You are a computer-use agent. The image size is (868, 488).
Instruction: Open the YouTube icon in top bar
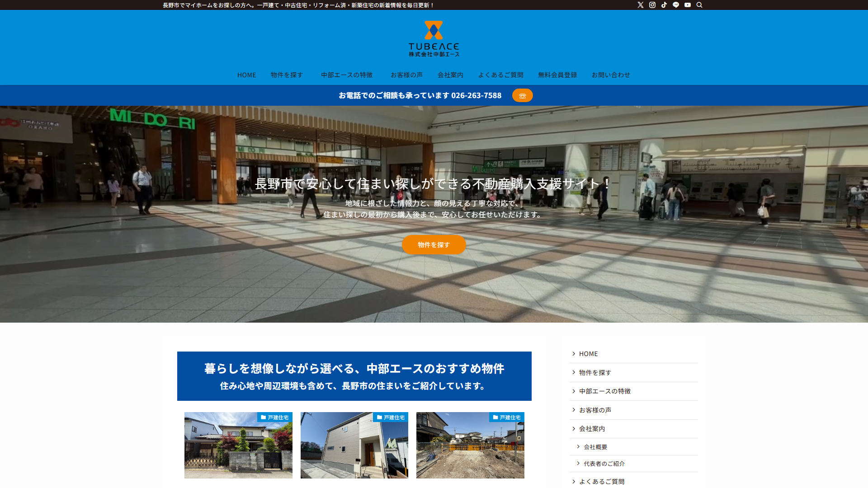coord(688,5)
